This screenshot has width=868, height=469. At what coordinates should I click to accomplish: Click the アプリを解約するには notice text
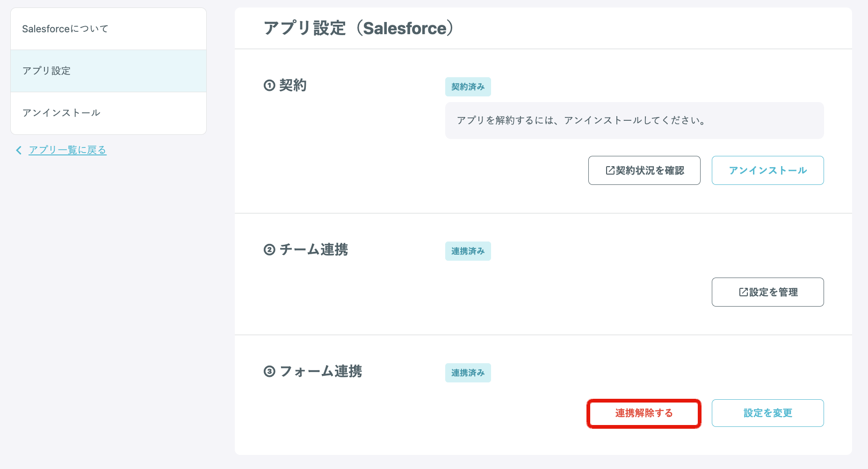[581, 120]
